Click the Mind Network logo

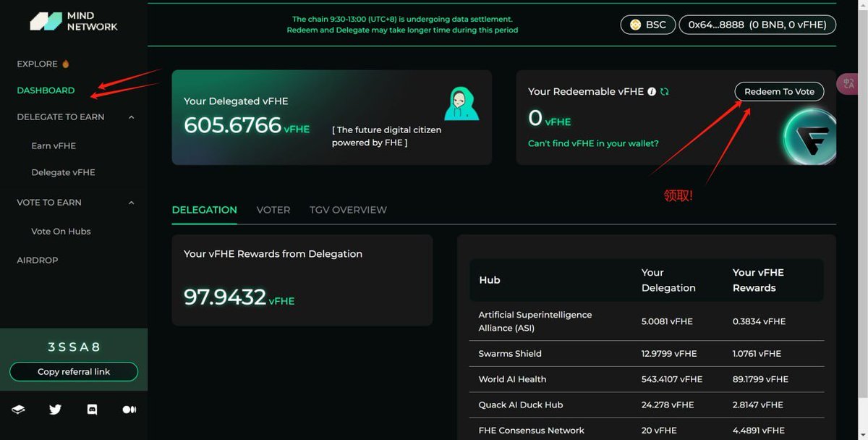(x=73, y=21)
